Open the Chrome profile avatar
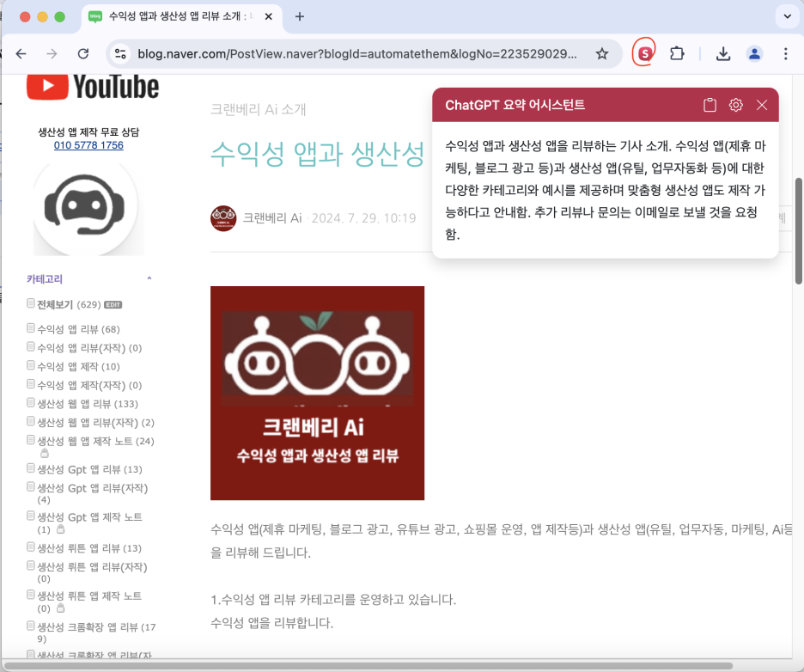The height and width of the screenshot is (672, 804). click(x=754, y=54)
